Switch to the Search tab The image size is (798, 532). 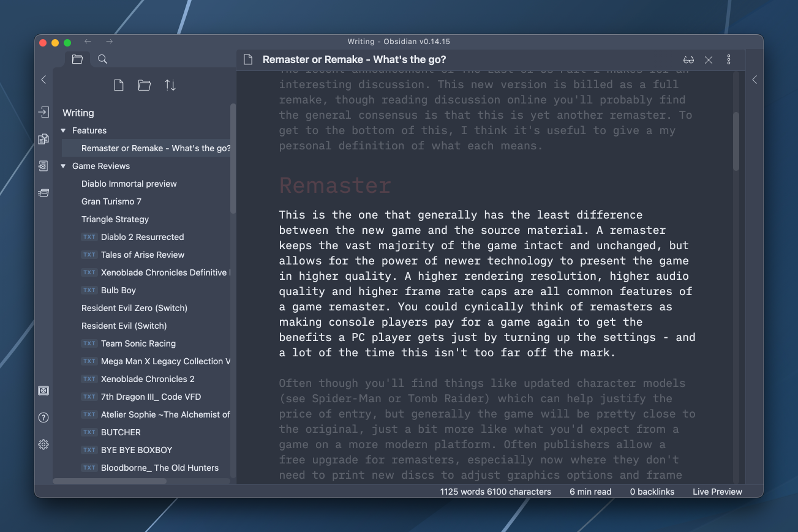click(x=102, y=59)
